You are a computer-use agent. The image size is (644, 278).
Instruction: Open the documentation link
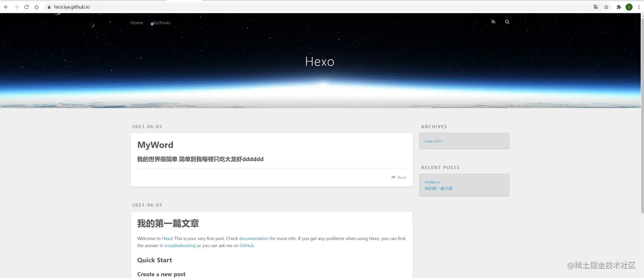(254, 238)
